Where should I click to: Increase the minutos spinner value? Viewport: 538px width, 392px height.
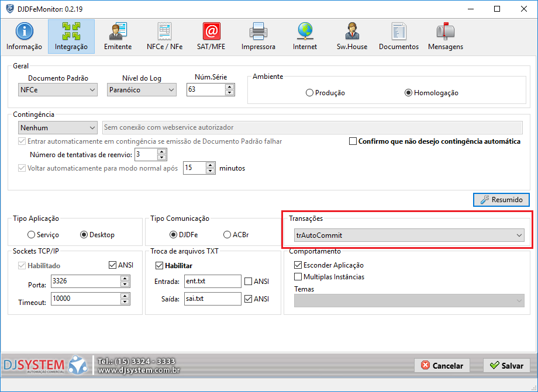coord(210,165)
